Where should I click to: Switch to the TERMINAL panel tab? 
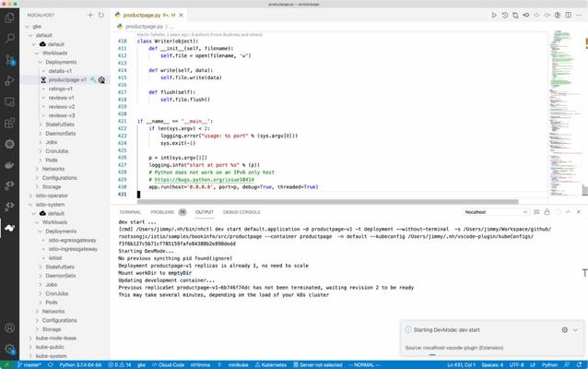(130, 212)
